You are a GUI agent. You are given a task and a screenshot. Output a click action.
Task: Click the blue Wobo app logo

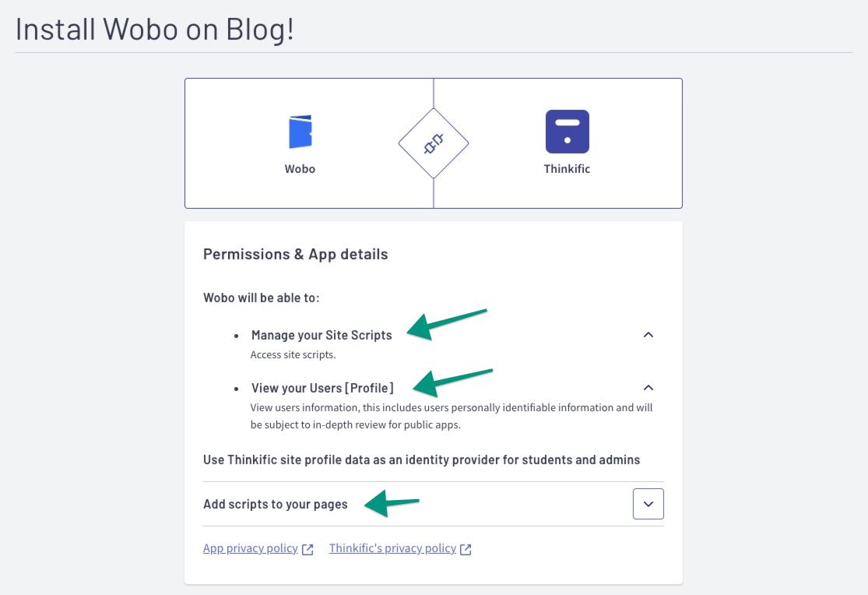click(x=300, y=132)
